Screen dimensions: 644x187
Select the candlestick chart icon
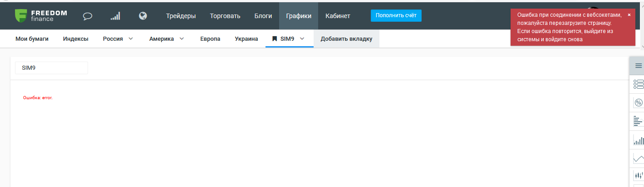639,176
